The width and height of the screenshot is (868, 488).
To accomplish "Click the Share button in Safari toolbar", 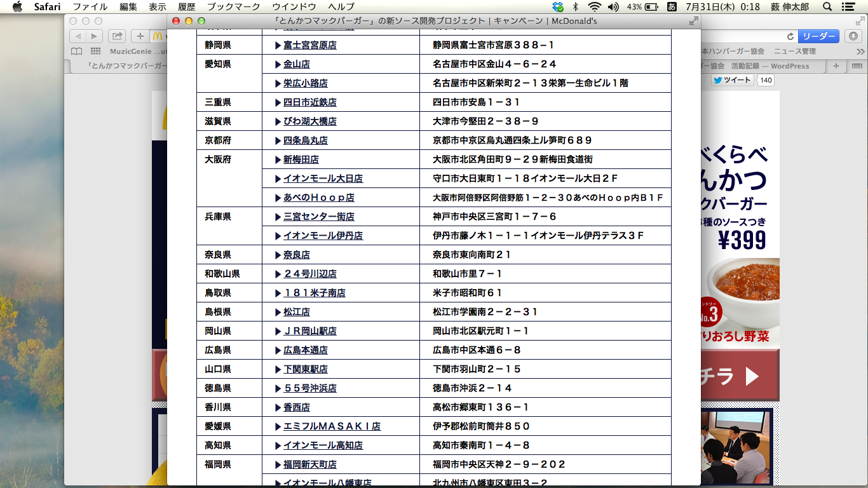I will [x=117, y=36].
